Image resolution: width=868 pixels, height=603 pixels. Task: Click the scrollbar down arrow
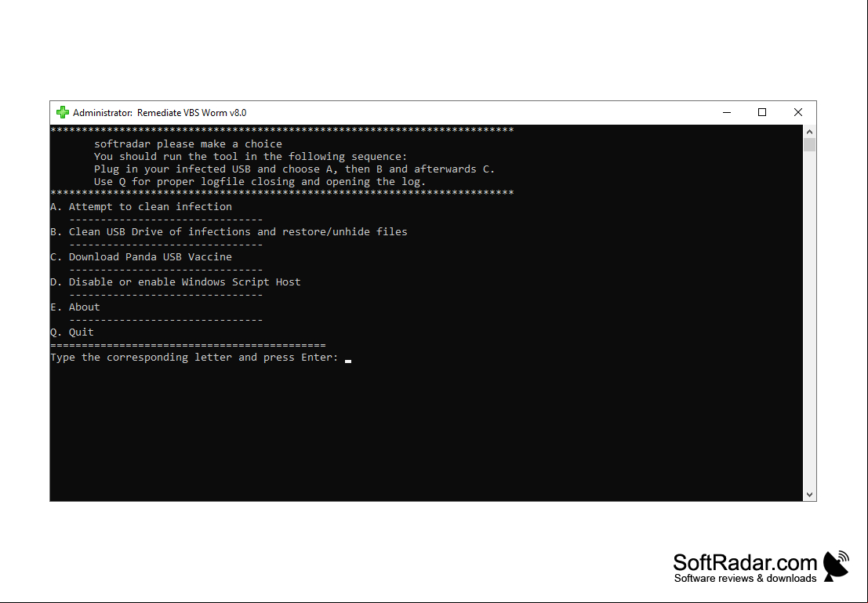tap(809, 495)
